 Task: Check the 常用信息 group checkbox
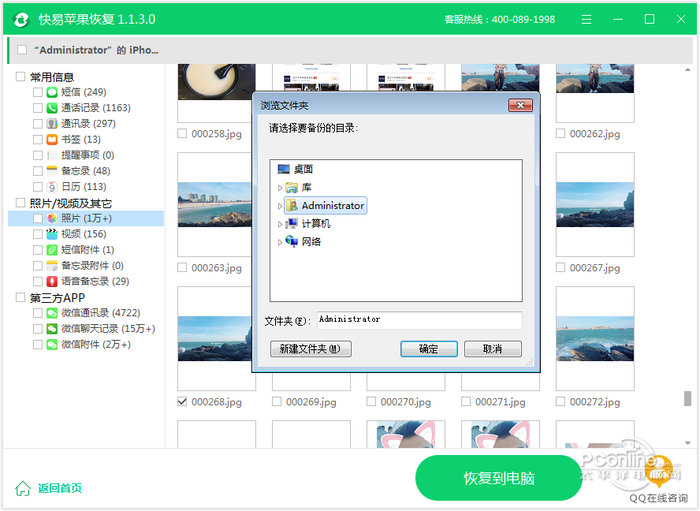coord(21,77)
